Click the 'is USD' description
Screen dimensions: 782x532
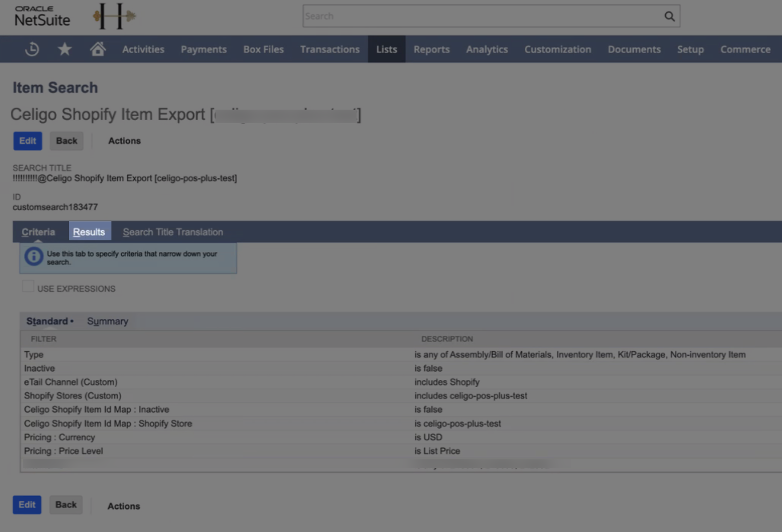click(428, 437)
